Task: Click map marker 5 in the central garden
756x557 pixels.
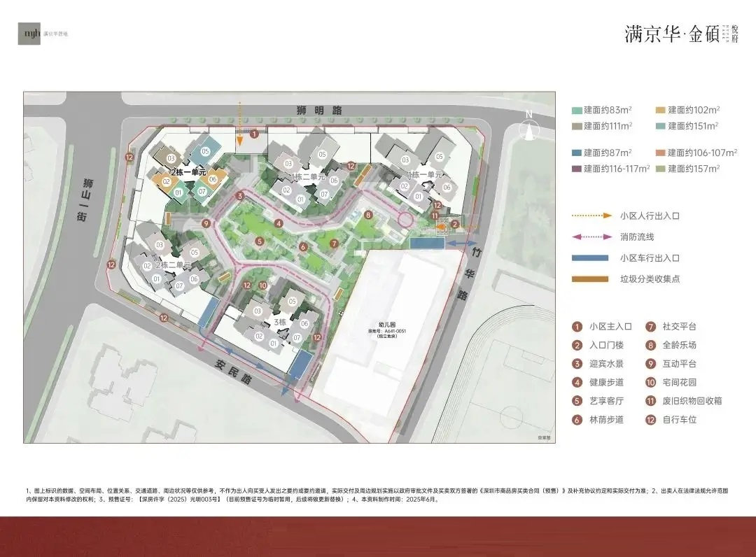Action: pyautogui.click(x=260, y=242)
